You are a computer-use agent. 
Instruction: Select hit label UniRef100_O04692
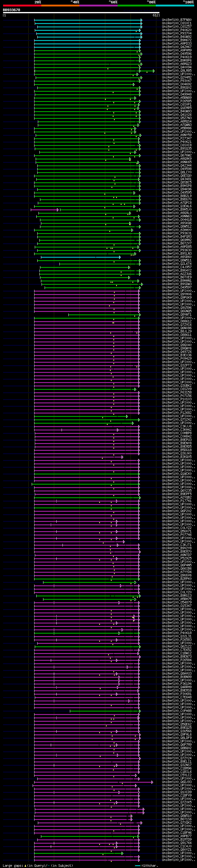coord(177,84)
